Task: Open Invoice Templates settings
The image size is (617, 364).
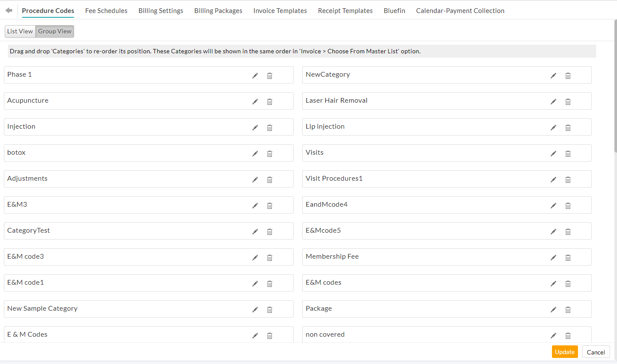Action: pos(280,10)
